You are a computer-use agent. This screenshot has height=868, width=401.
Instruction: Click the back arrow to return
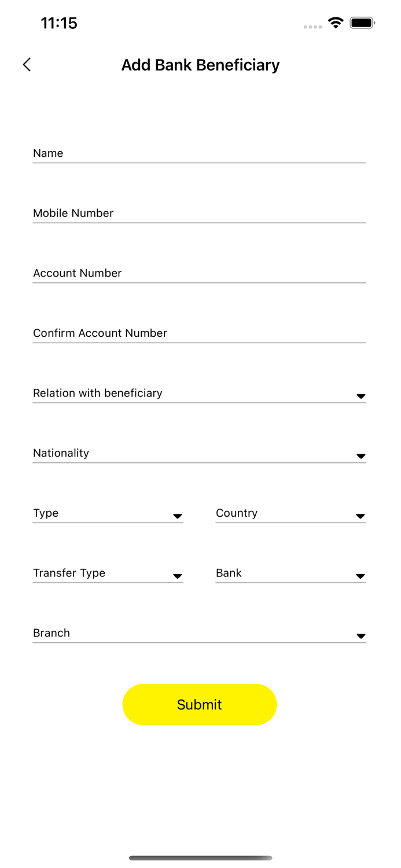click(x=27, y=65)
